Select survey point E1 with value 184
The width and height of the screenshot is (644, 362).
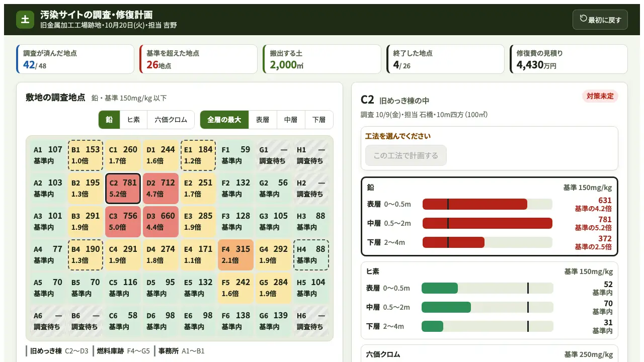[198, 155]
